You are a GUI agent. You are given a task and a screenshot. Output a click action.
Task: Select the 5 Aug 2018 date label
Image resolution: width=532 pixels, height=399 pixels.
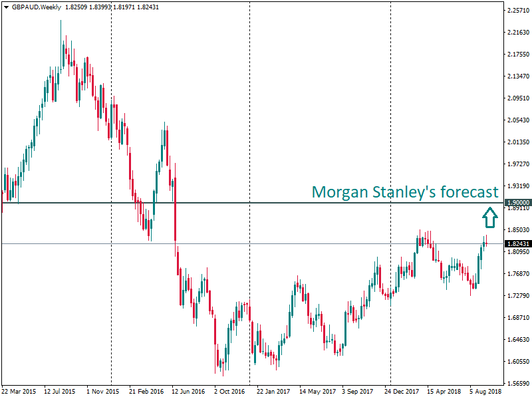pos(487,392)
